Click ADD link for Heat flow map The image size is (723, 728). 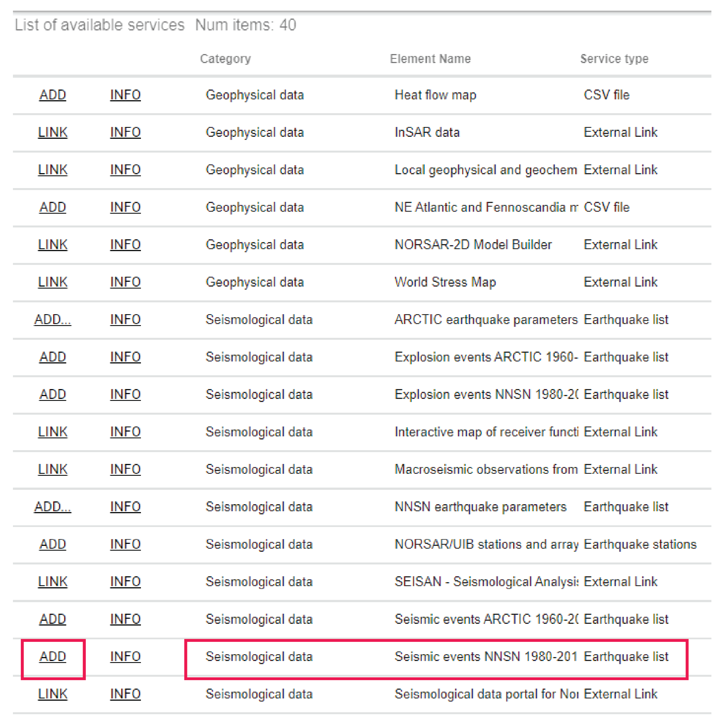(x=53, y=95)
